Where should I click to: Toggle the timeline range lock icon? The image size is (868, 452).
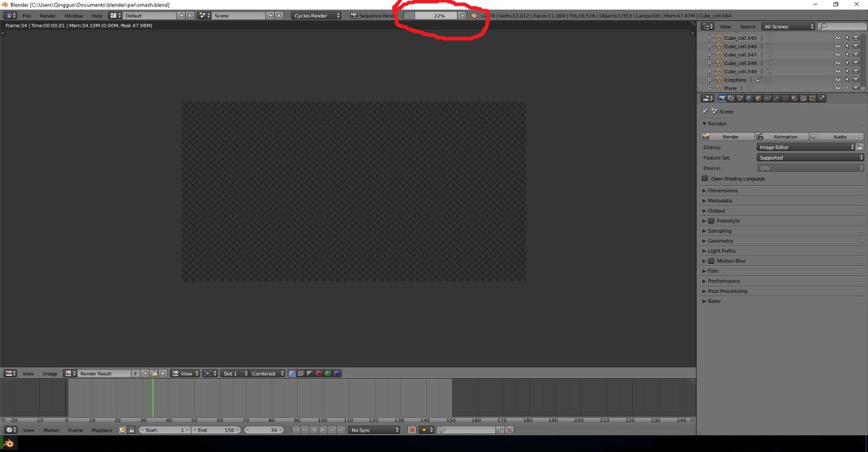[x=131, y=430]
